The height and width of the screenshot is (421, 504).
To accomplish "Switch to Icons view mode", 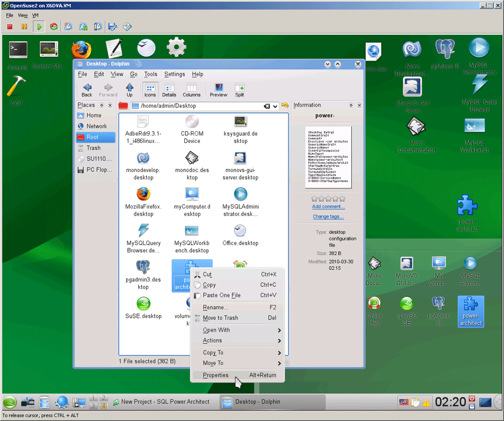I will tap(150, 90).
